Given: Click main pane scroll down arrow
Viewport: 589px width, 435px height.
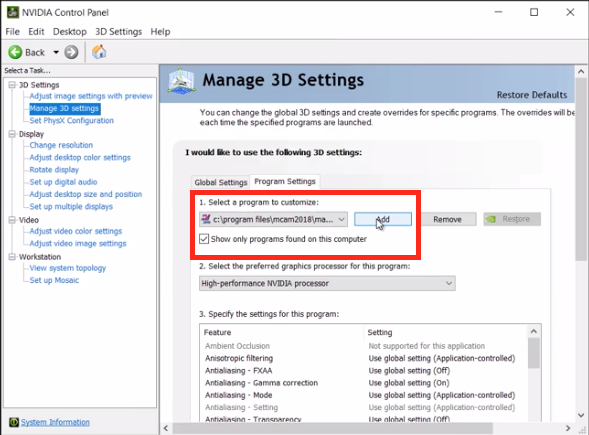Looking at the screenshot, I should coord(581,415).
